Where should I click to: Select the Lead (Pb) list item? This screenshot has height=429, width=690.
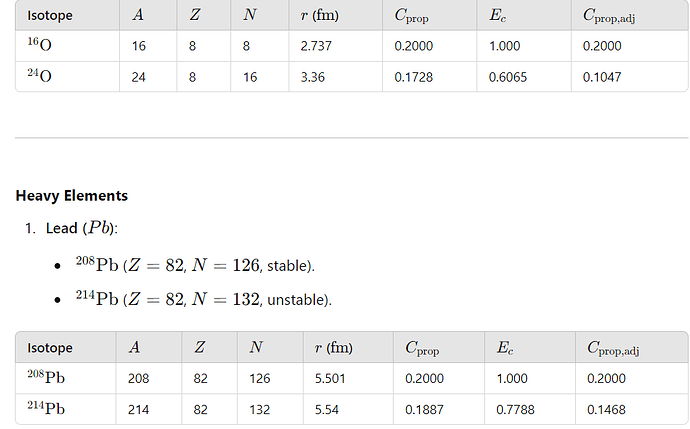coord(81,227)
